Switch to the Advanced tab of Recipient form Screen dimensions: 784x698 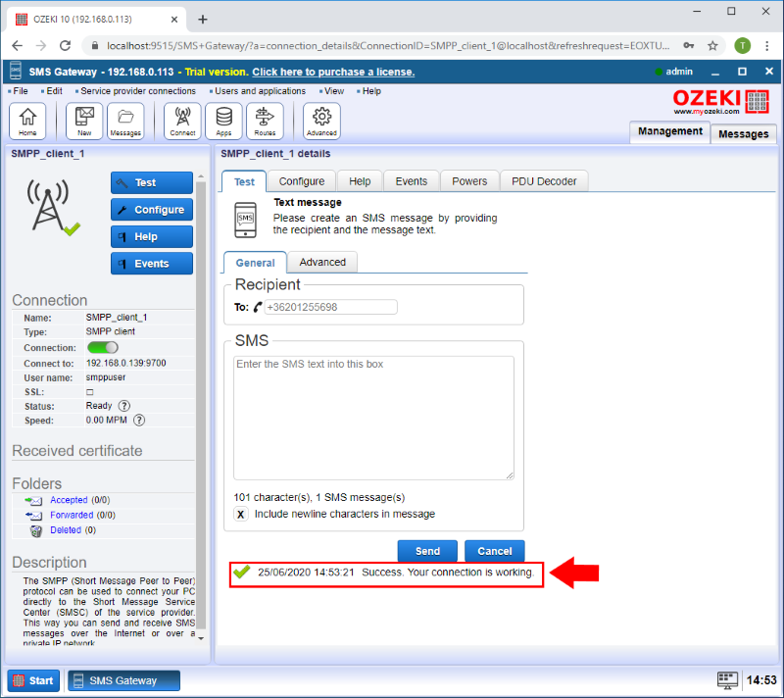(322, 262)
